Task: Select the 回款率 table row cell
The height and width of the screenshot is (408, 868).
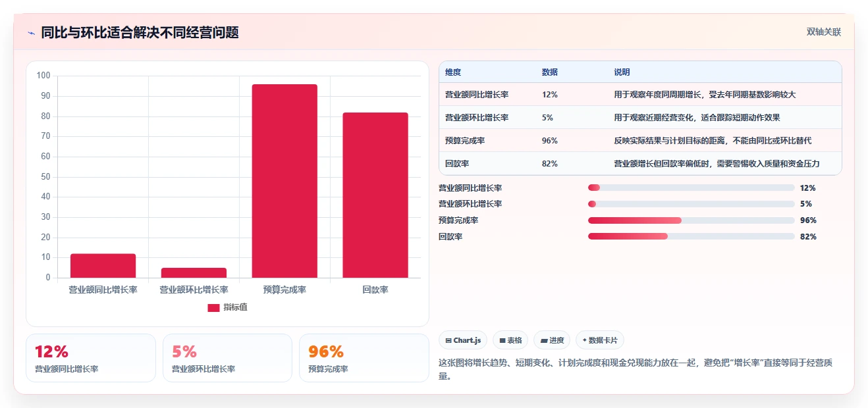Action: (457, 164)
